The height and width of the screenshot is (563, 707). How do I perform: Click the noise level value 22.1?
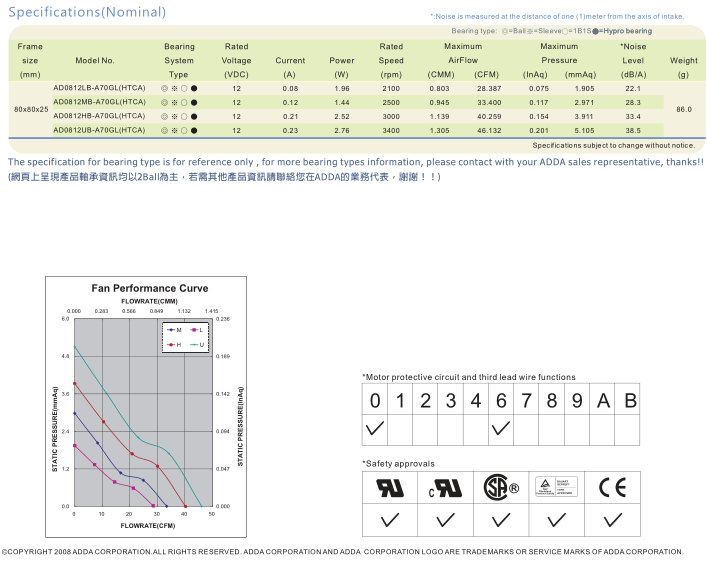[633, 88]
